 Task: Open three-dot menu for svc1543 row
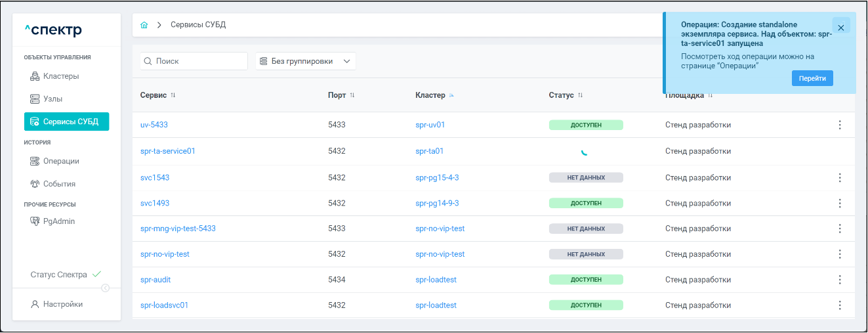click(x=840, y=177)
